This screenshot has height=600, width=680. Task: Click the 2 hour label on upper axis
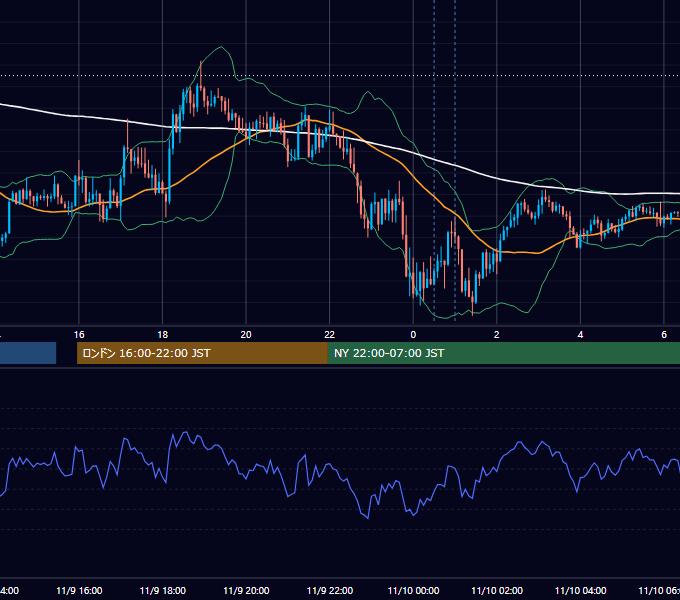coord(497,335)
